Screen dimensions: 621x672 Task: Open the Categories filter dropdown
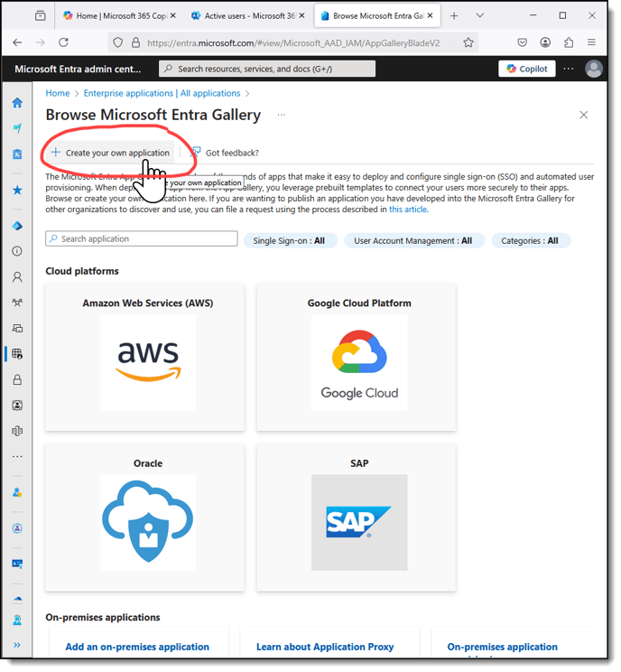[530, 241]
